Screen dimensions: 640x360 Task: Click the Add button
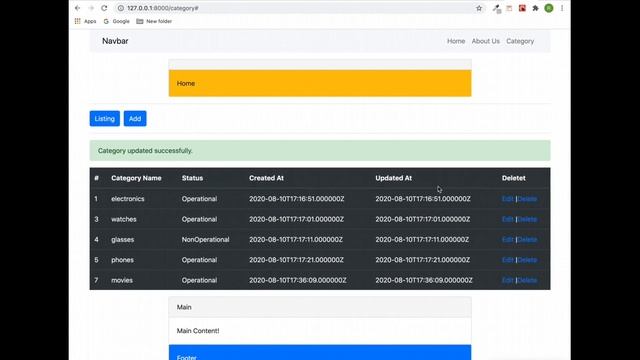[135, 119]
